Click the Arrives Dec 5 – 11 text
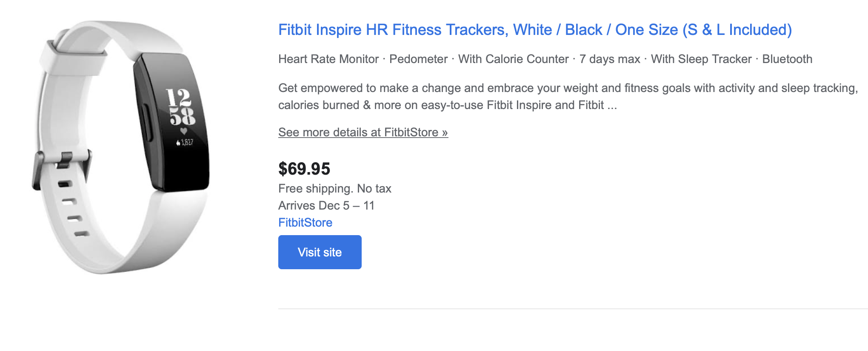This screenshot has width=868, height=351. (326, 205)
